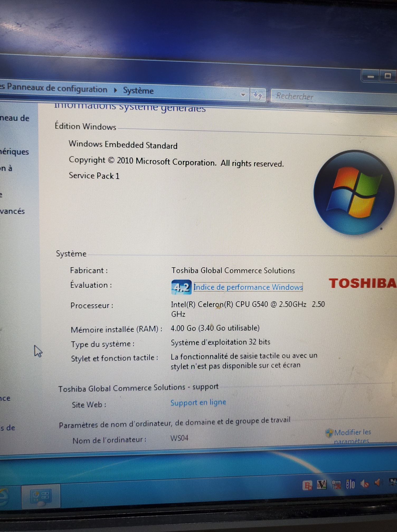Screen dimensions: 397x532
Task: Click the Édition Windows section heading
Action: [85, 126]
